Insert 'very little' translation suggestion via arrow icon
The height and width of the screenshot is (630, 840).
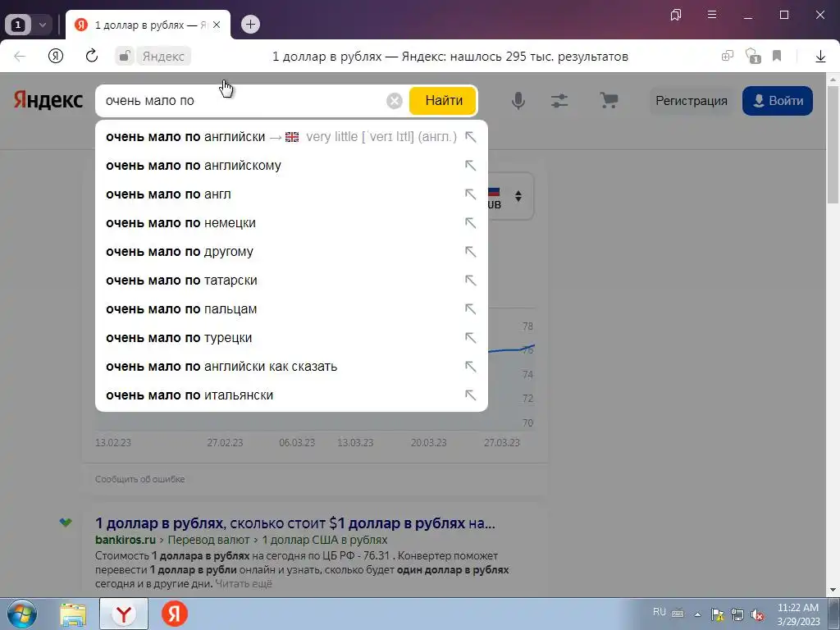click(470, 137)
